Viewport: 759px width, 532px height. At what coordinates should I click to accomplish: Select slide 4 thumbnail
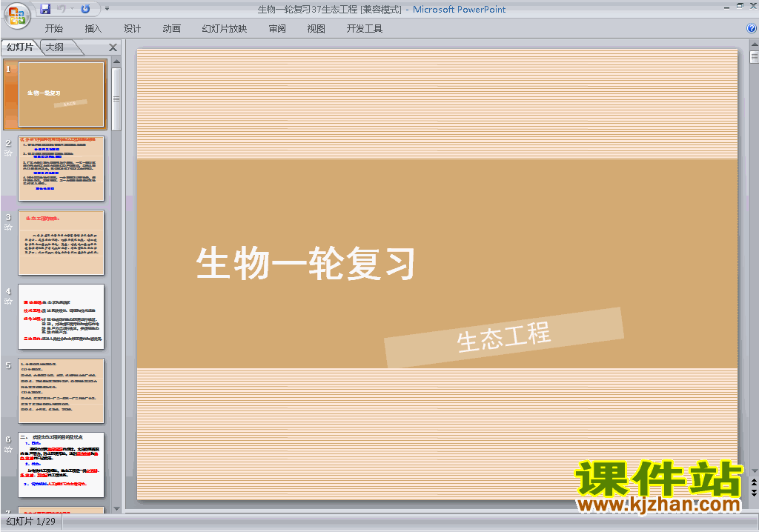(x=61, y=316)
